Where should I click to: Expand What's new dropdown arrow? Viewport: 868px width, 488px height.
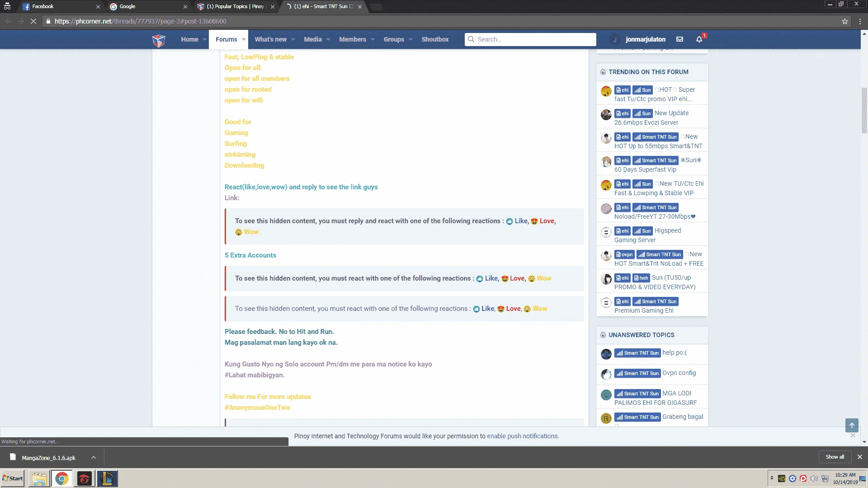(x=293, y=39)
